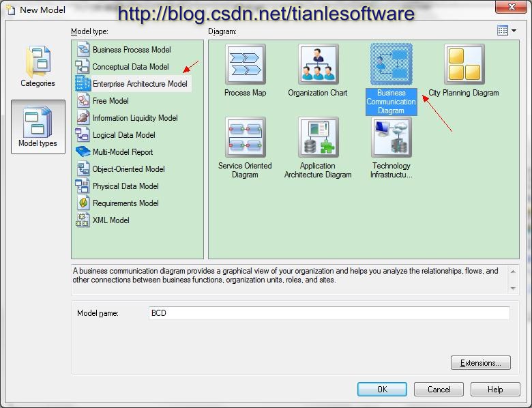The width and height of the screenshot is (532, 408).
Task: Select the Process Map diagram icon
Action: point(246,64)
